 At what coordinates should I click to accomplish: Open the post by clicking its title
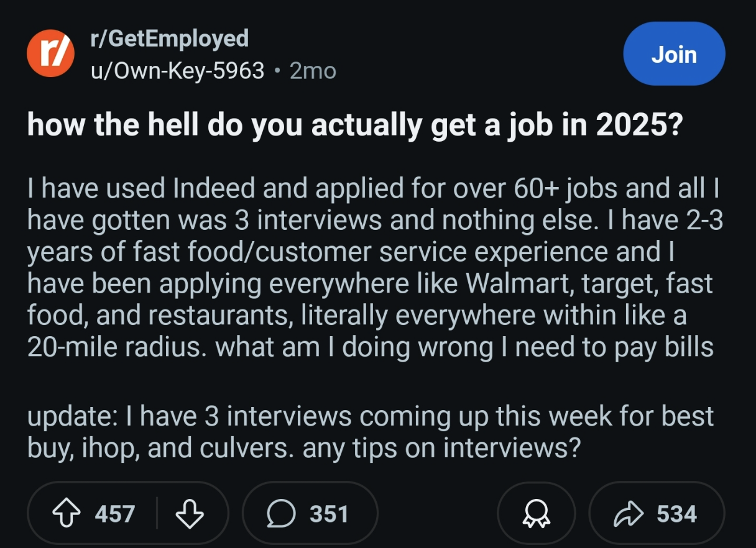356,124
